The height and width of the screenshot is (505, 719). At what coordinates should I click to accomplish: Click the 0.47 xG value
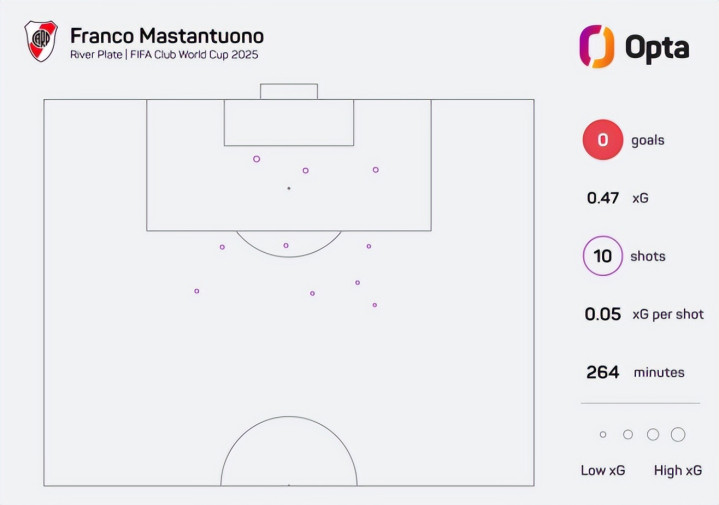(603, 198)
